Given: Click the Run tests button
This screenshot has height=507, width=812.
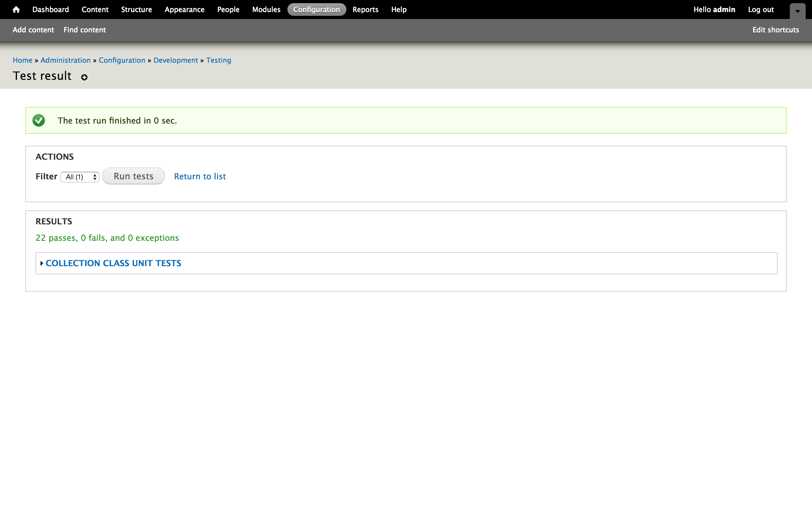Looking at the screenshot, I should pyautogui.click(x=133, y=176).
